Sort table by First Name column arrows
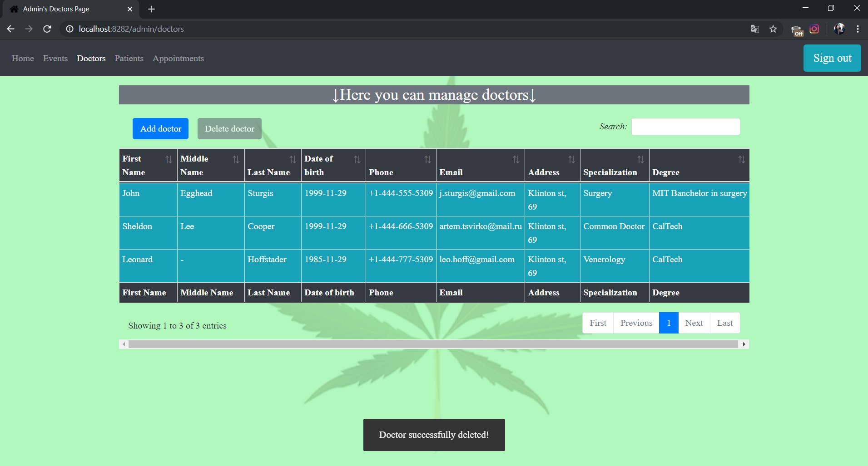 (169, 159)
